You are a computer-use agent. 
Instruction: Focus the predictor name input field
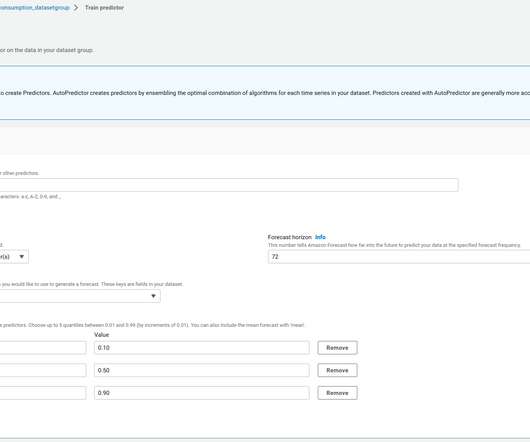(229, 185)
